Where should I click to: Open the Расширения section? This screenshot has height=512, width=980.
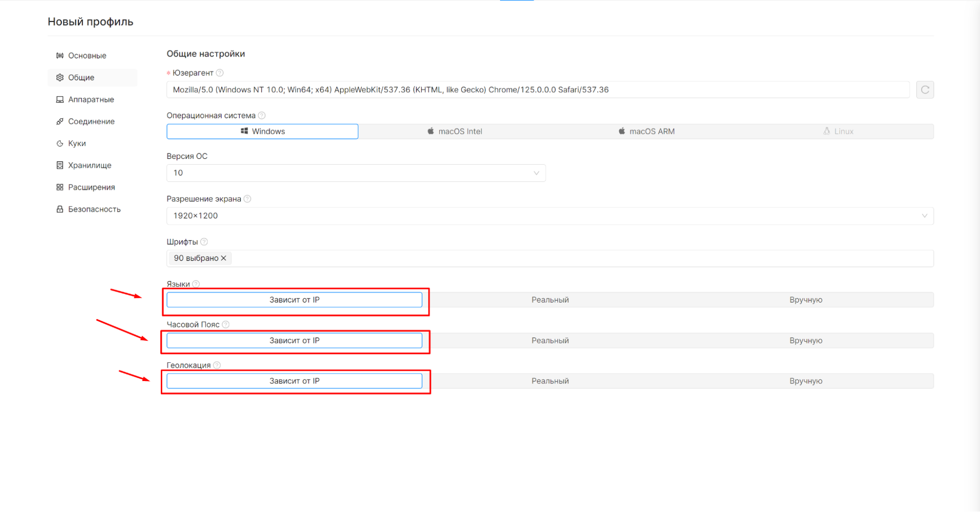tap(92, 187)
